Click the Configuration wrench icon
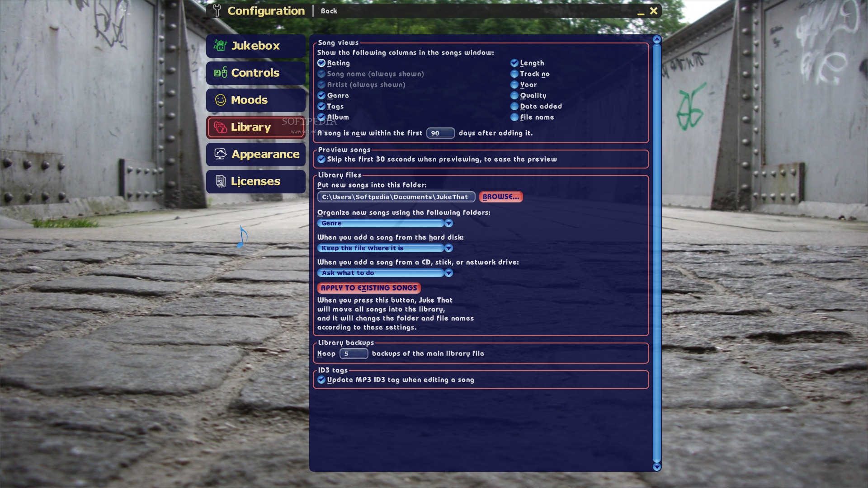This screenshot has width=868, height=488. pyautogui.click(x=217, y=11)
